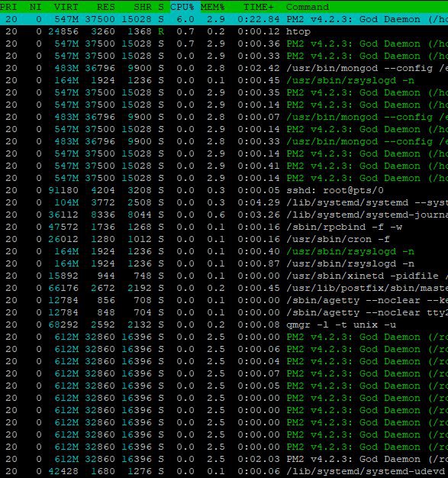Select the /usr/sbin/xinetd -pidfile process row

pos(224,276)
